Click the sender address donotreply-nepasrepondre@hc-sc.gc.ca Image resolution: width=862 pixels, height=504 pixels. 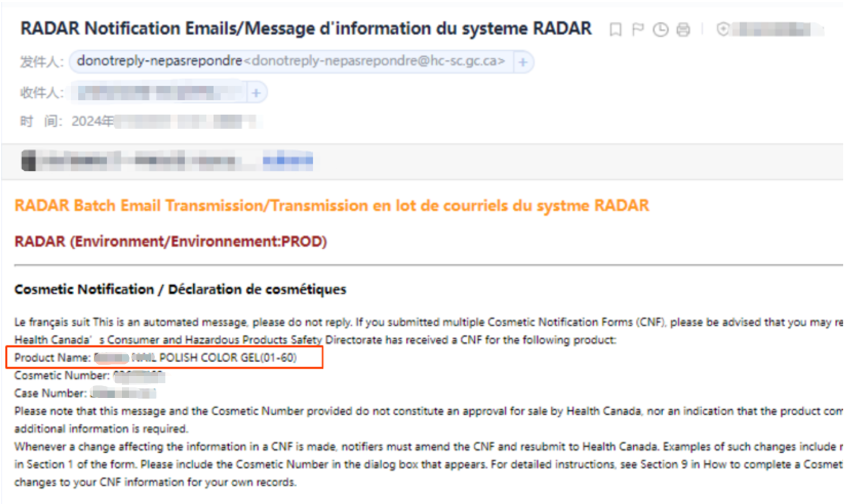pos(377,62)
